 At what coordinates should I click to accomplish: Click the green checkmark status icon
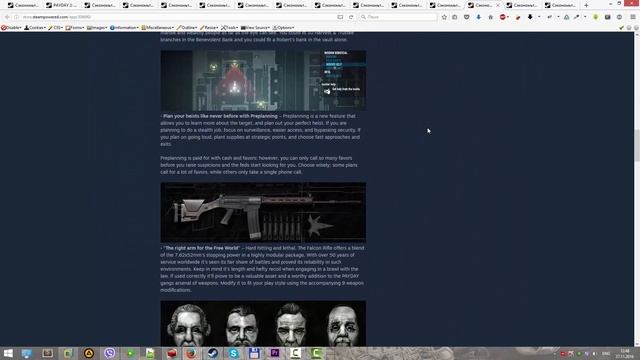(x=621, y=28)
